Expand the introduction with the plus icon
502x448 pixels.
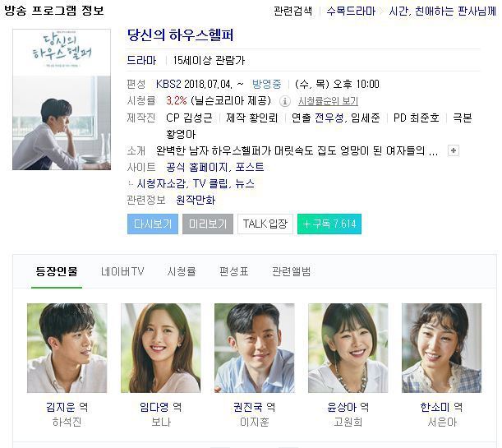click(453, 150)
